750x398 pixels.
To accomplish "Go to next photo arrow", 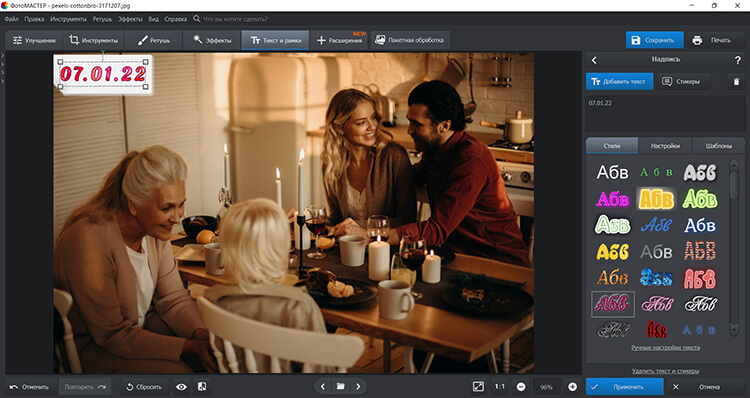I will 358,387.
